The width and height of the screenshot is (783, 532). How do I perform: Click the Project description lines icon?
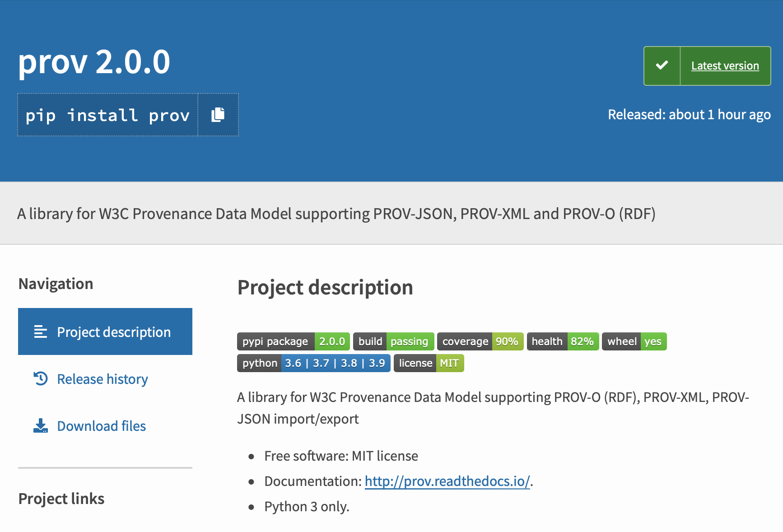click(41, 331)
